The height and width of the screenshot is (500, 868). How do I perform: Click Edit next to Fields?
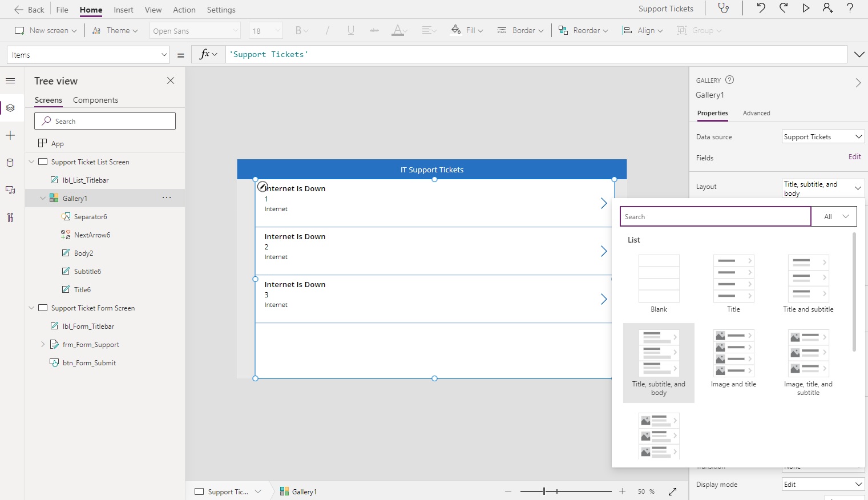(x=854, y=156)
